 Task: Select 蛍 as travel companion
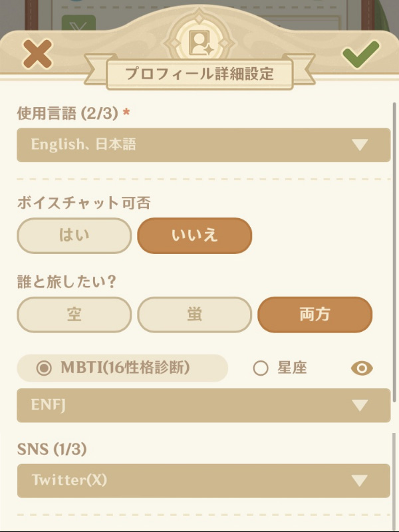tap(194, 315)
